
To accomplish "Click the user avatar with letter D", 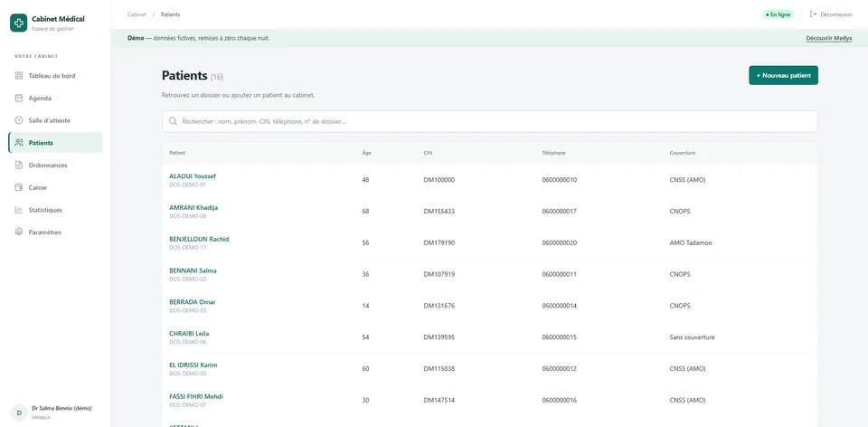I will [x=19, y=413].
